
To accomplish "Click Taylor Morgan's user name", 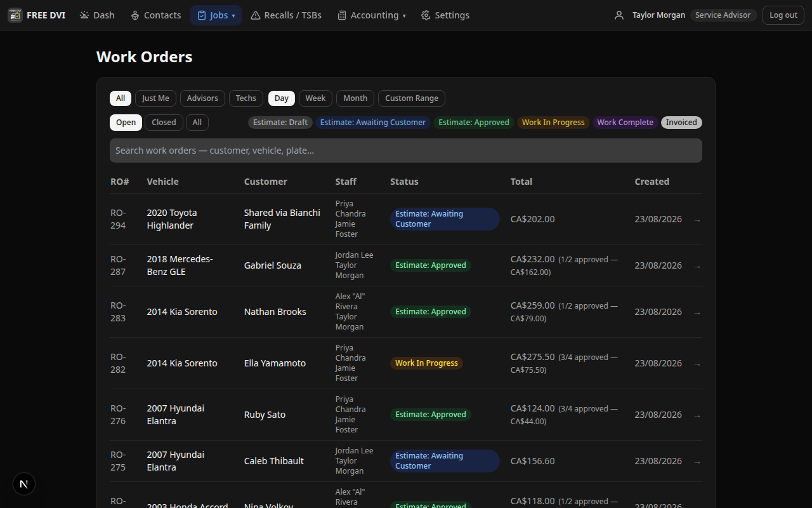I will point(658,15).
